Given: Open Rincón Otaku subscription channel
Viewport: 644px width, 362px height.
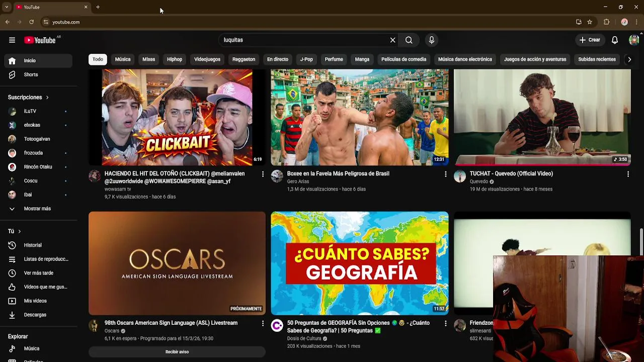Looking at the screenshot, I should coord(38,167).
